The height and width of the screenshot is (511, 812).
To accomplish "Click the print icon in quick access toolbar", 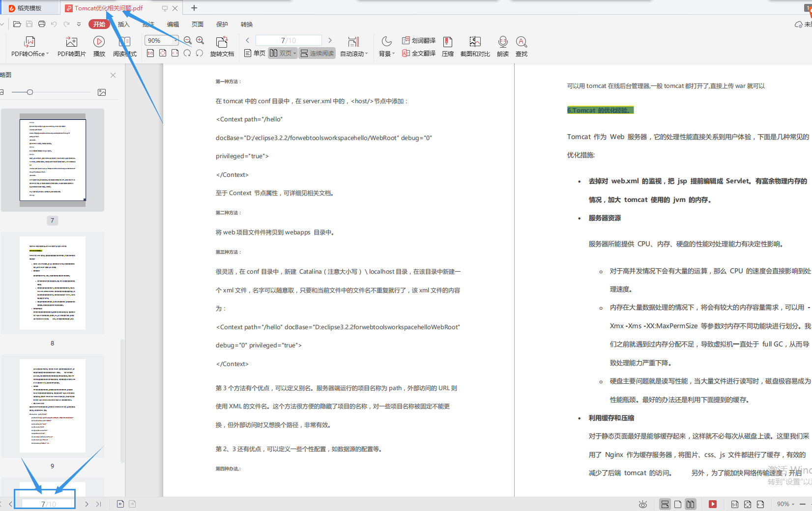I will pos(42,24).
